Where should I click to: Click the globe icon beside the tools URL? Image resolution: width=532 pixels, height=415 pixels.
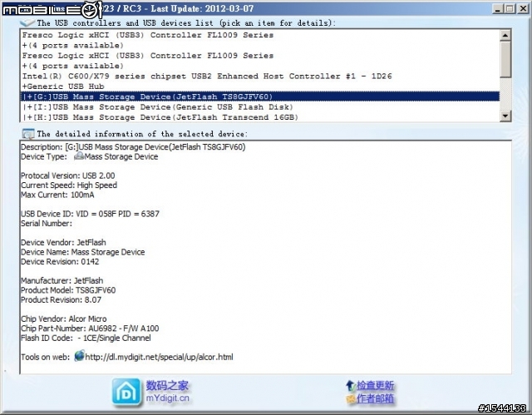tap(80, 356)
